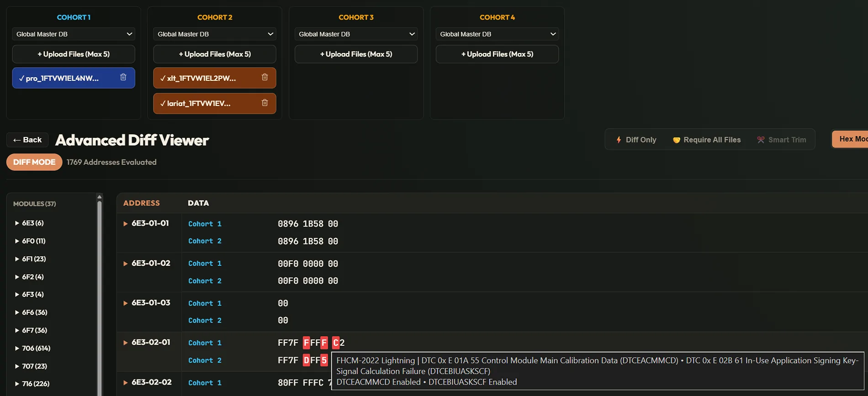Screen dimensions: 868x396
Task: Click the COHORT 4 heading
Action: tap(497, 17)
